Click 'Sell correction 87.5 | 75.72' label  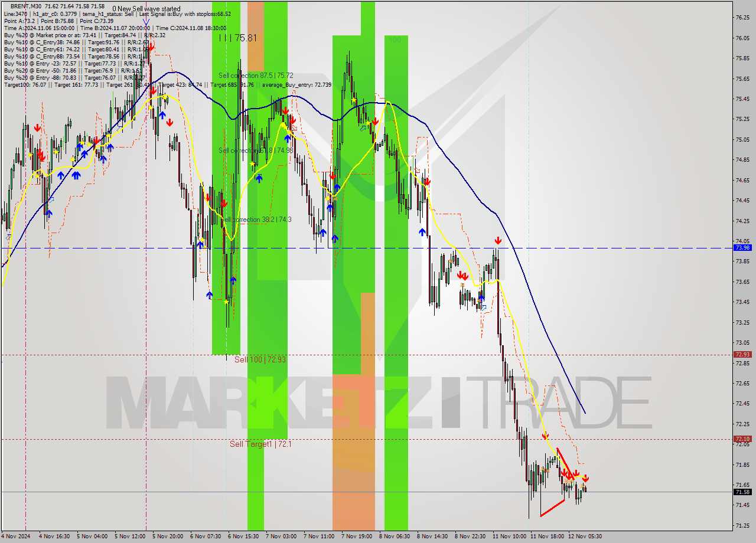pyautogui.click(x=256, y=76)
